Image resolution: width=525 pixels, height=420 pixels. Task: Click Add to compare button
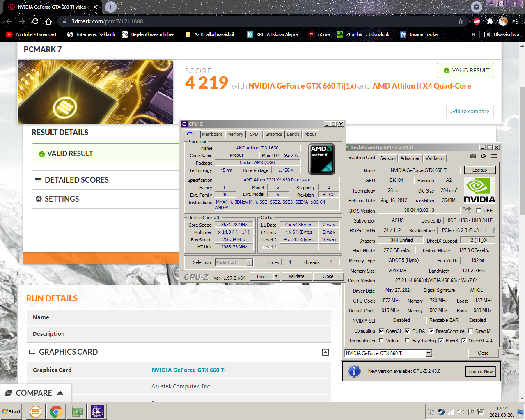tap(470, 111)
